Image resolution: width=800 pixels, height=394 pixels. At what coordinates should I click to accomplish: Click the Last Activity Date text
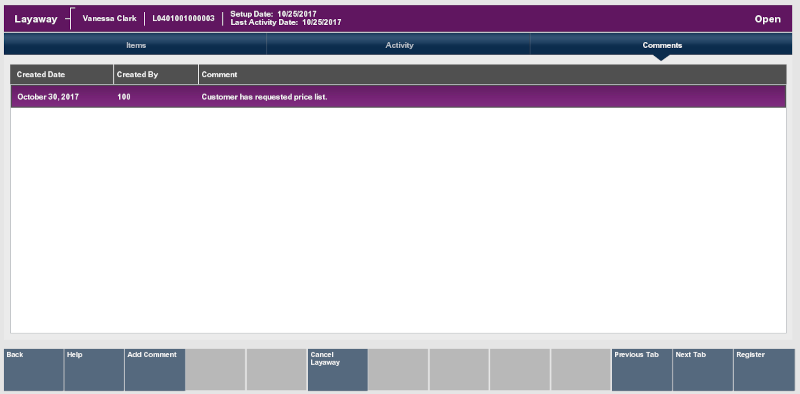(286, 22)
